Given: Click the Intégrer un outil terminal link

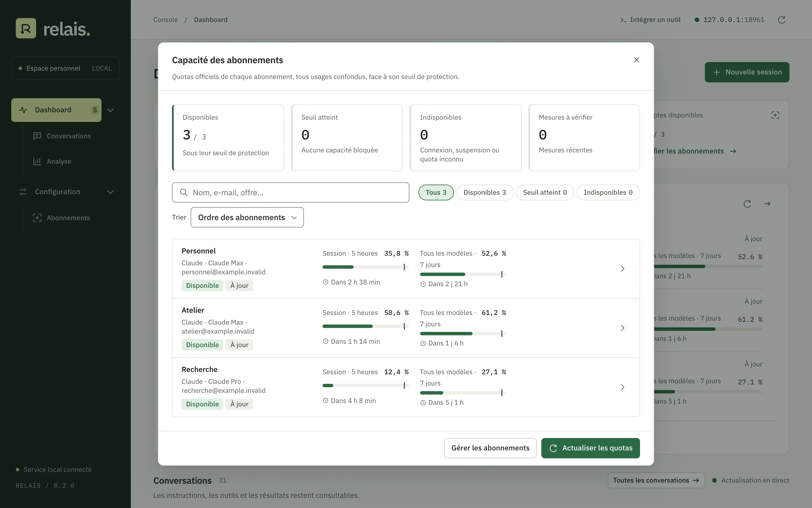Looking at the screenshot, I should click(x=650, y=20).
